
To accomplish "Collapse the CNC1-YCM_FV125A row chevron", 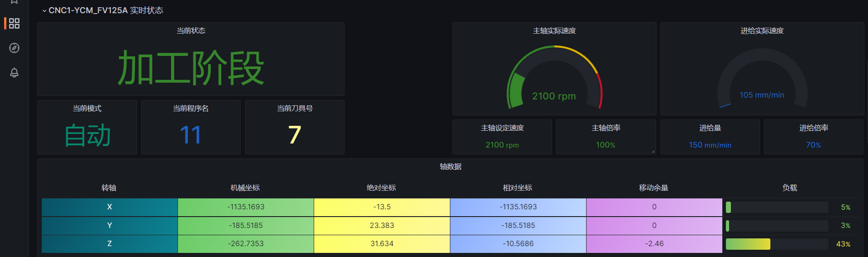I will coord(44,10).
